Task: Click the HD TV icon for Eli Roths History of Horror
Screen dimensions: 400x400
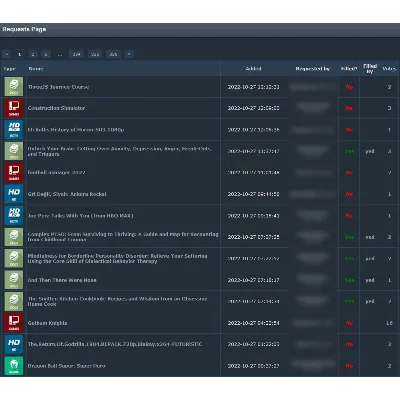Action: (14, 129)
